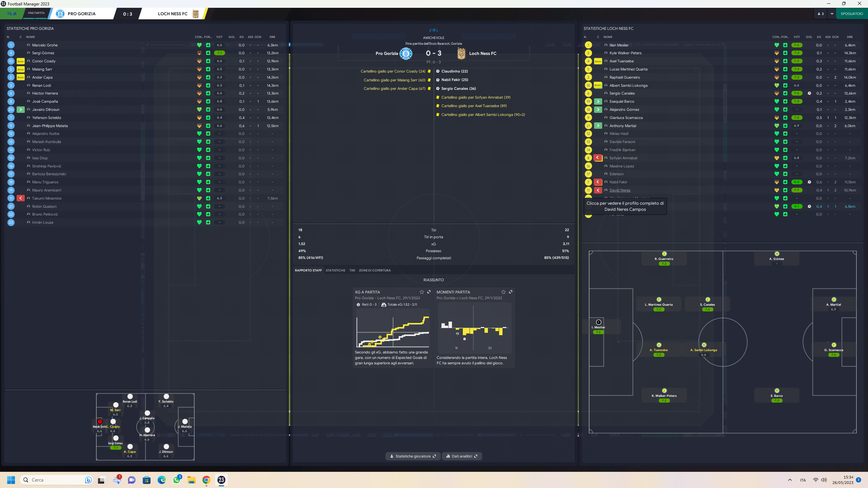Toggle the favorite star on MOMENTI PARTITA widget
868x488 pixels.
(503, 292)
